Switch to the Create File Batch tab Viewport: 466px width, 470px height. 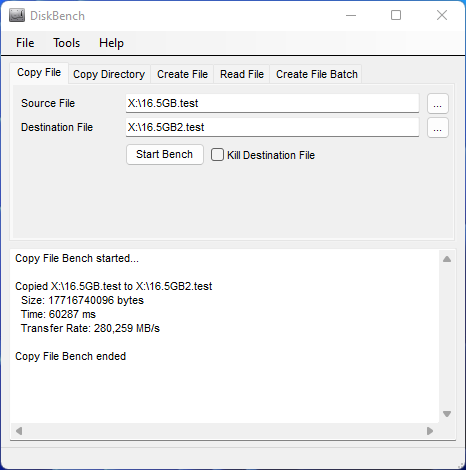317,74
